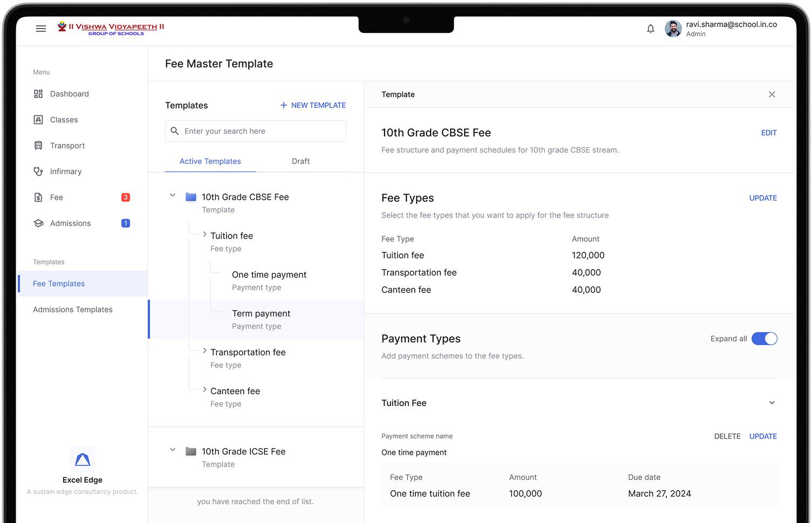Open Fee Templates in sidebar
Viewport: 812px width, 523px height.
coord(83,284)
